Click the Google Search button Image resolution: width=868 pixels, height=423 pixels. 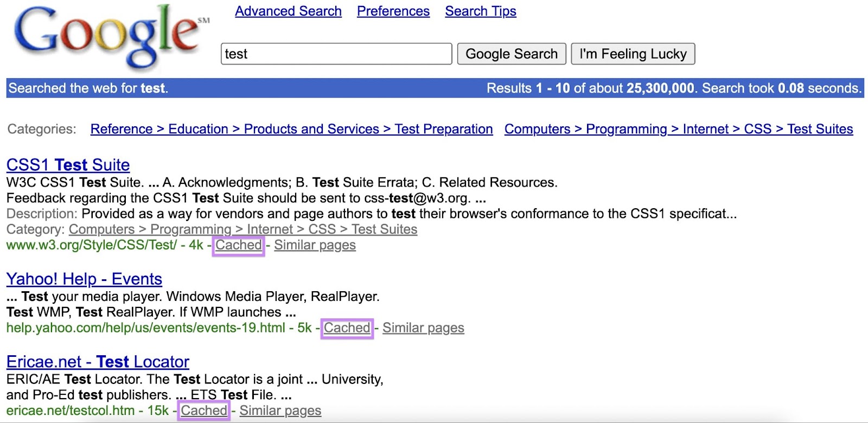(512, 54)
